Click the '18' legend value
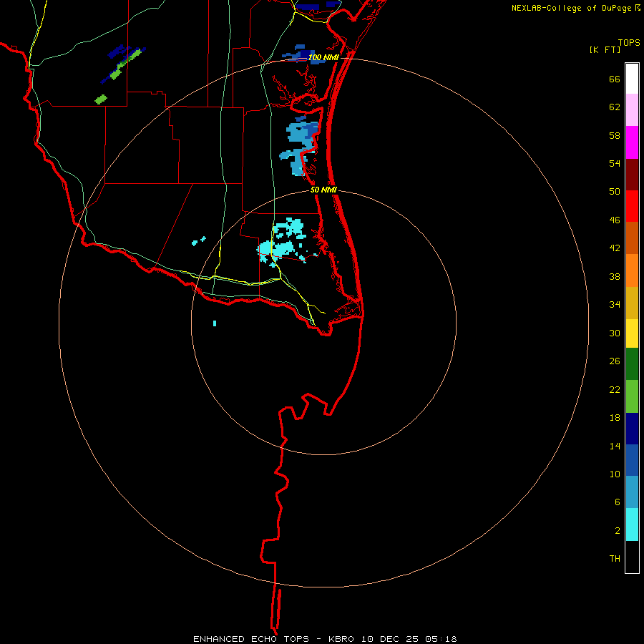The image size is (644, 644). pyautogui.click(x=615, y=418)
